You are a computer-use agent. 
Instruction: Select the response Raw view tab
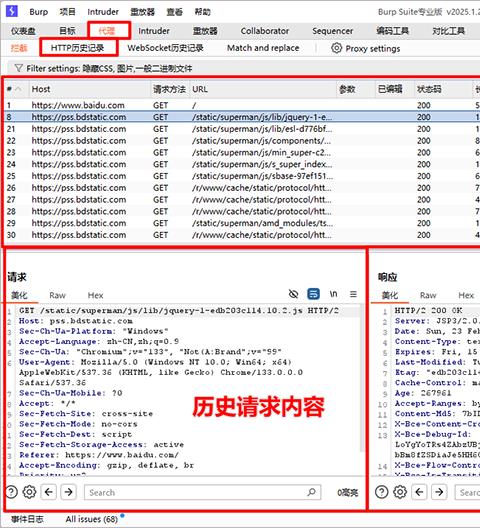428,296
